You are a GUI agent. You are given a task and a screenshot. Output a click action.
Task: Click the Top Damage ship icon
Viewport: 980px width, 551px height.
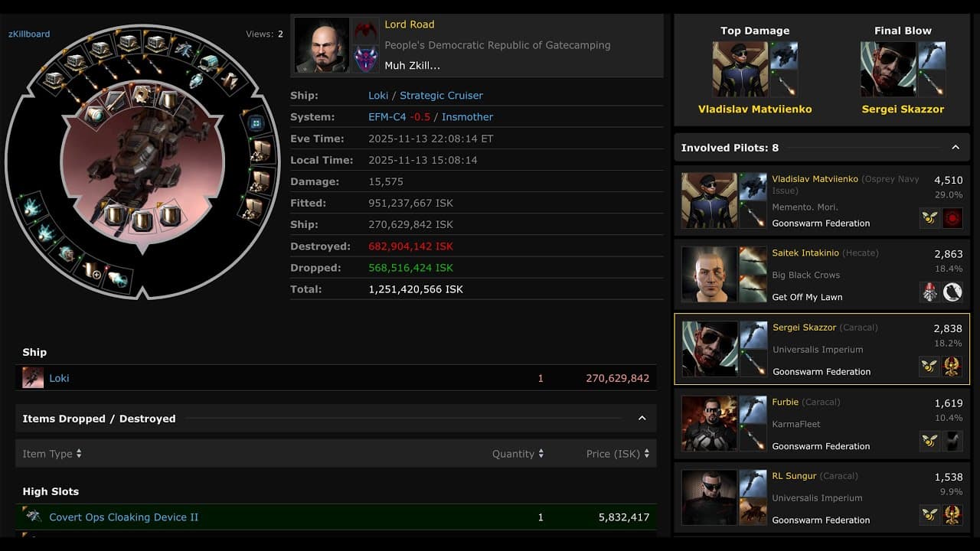pyautogui.click(x=783, y=55)
